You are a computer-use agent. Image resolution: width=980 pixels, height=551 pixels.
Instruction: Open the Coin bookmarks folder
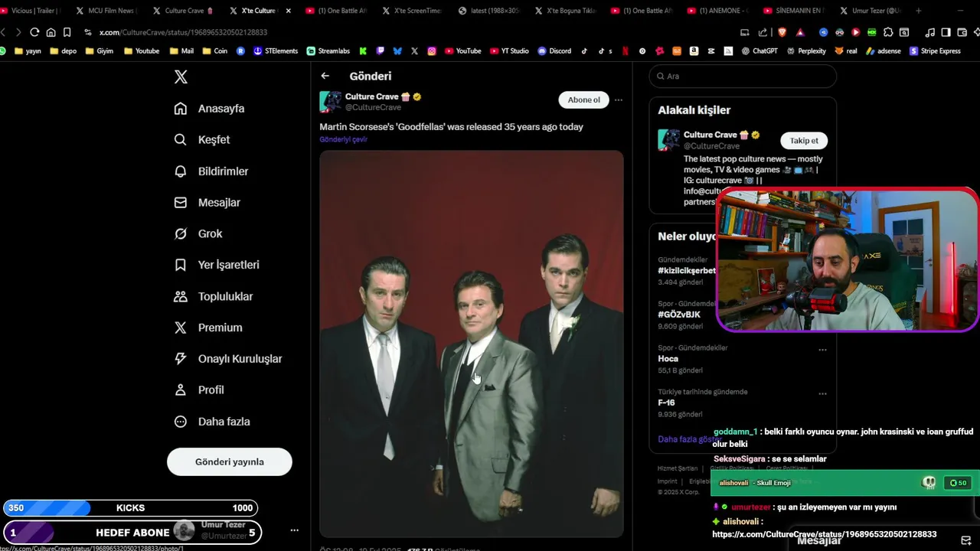tap(215, 51)
